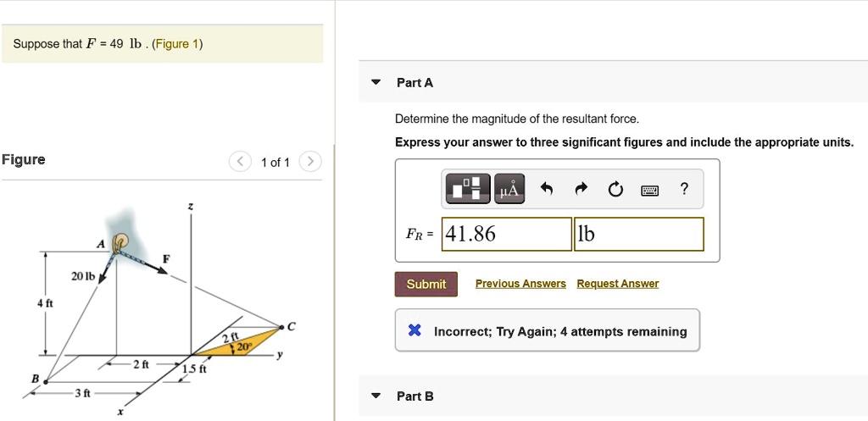Open the question mark help icon
The height and width of the screenshot is (421, 868).
click(684, 190)
